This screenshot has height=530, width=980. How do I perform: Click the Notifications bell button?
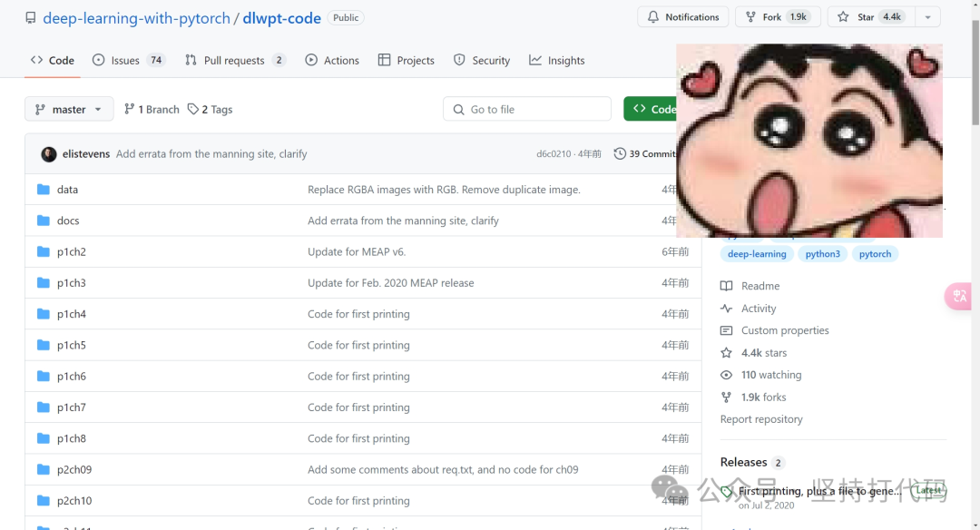click(682, 17)
